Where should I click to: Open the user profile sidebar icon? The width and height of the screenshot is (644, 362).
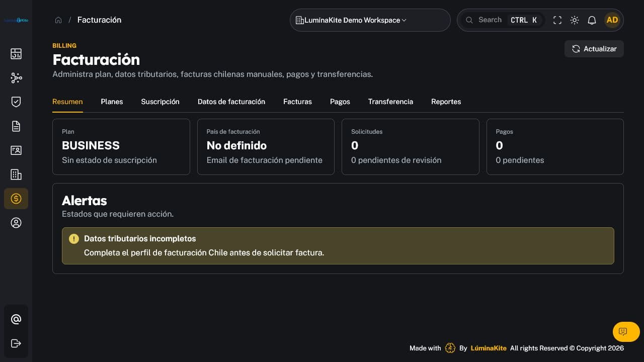coord(16,223)
